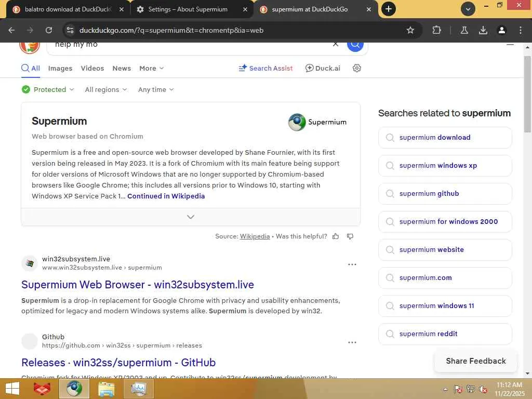The height and width of the screenshot is (399, 532).
Task: Click the blue search magnifier button
Action: click(x=355, y=45)
